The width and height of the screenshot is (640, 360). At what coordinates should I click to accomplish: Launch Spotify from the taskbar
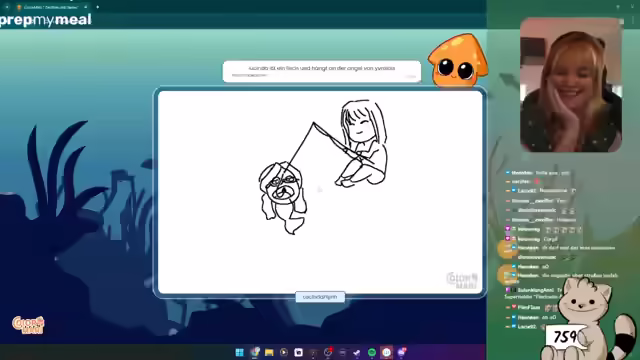point(372,352)
